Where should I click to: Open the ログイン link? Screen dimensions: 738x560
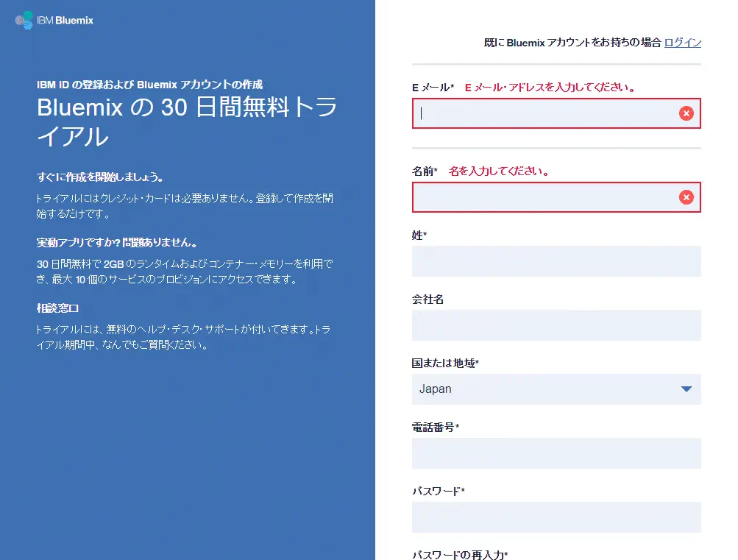[682, 43]
